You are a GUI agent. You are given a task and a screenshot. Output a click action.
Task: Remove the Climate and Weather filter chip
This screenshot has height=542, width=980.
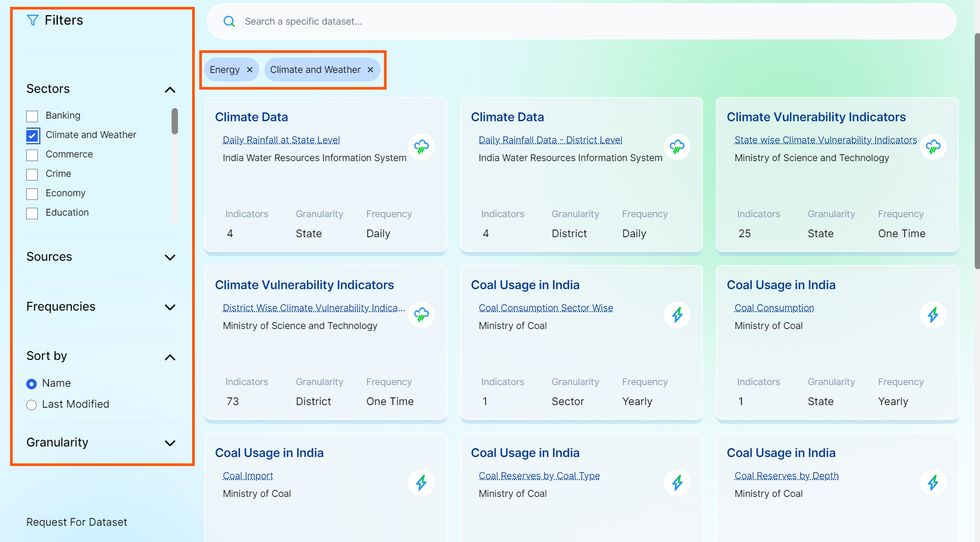coord(371,70)
